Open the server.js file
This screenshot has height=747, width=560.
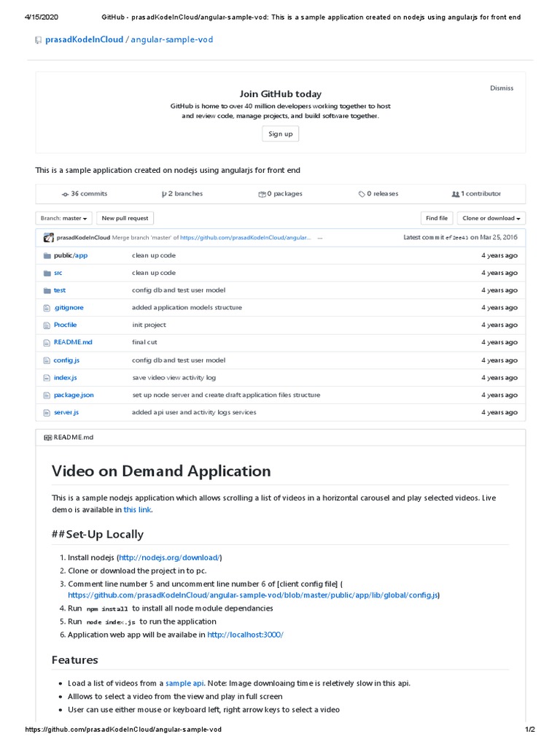point(66,413)
